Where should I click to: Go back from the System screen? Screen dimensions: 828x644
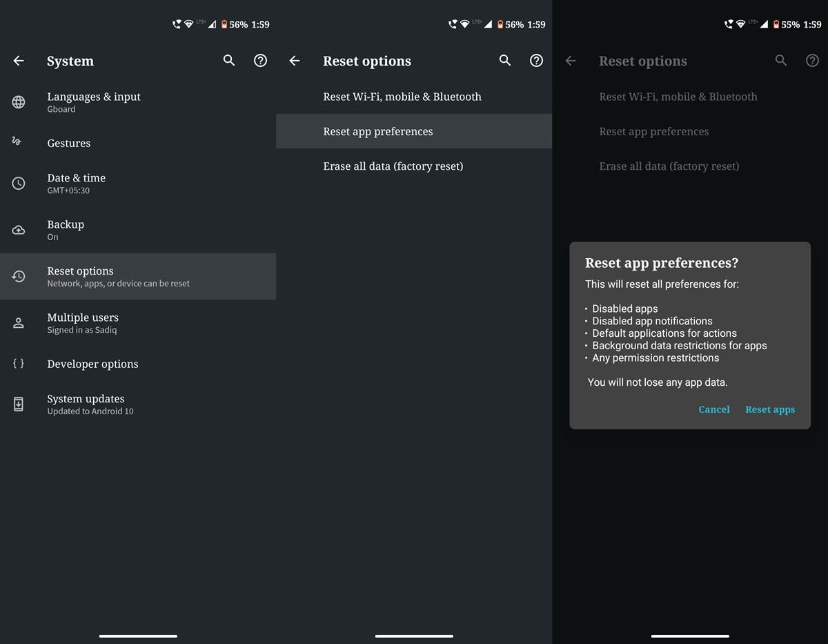[19, 61]
